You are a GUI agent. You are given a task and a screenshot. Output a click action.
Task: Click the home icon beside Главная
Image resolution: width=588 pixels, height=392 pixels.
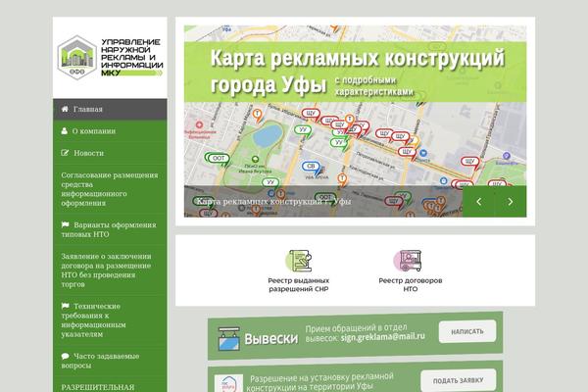tap(65, 109)
